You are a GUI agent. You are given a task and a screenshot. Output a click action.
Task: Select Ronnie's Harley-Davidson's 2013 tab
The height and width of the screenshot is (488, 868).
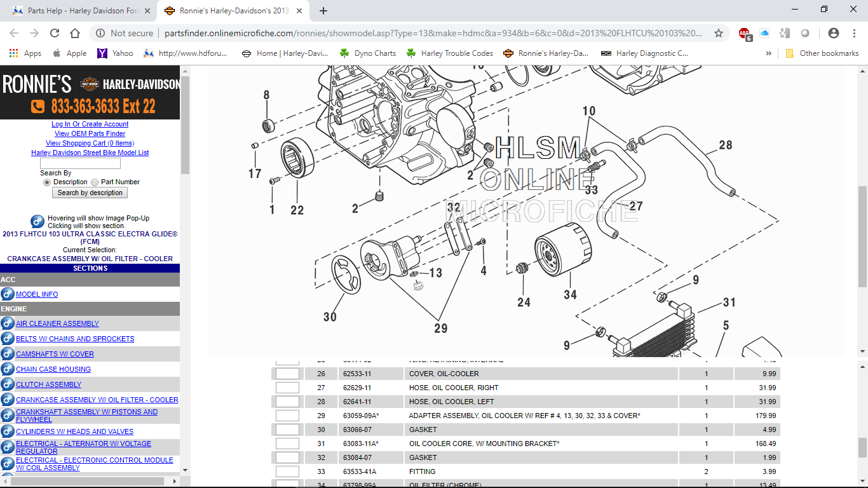click(x=234, y=11)
